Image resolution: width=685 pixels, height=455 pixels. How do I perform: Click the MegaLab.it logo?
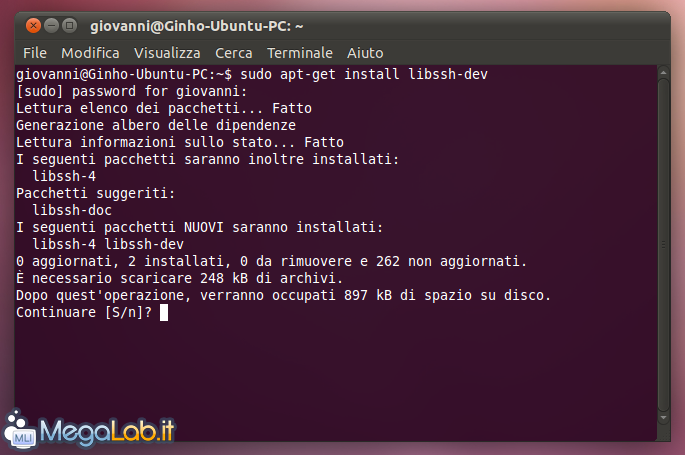pos(90,430)
